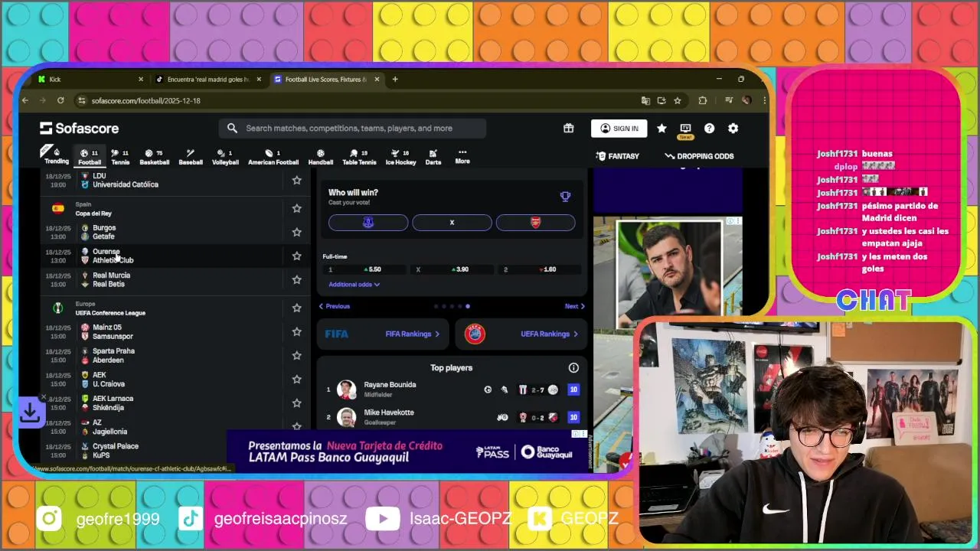Click browser back arrow

pyautogui.click(x=25, y=100)
